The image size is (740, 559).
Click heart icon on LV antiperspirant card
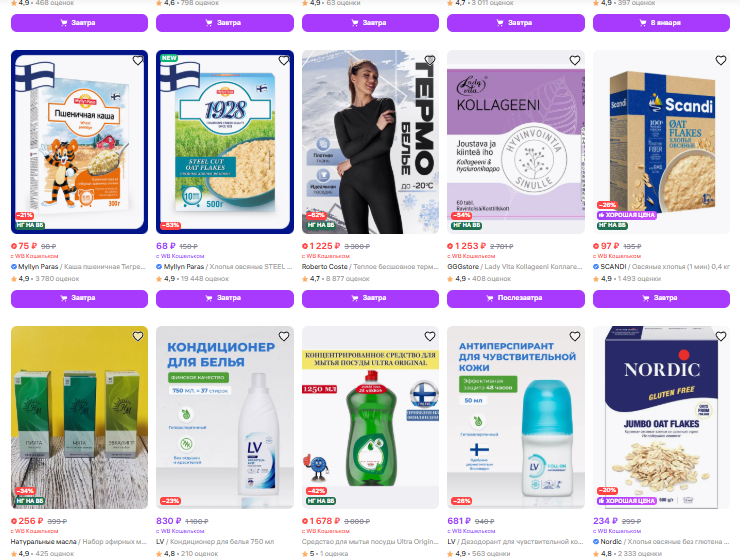575,336
